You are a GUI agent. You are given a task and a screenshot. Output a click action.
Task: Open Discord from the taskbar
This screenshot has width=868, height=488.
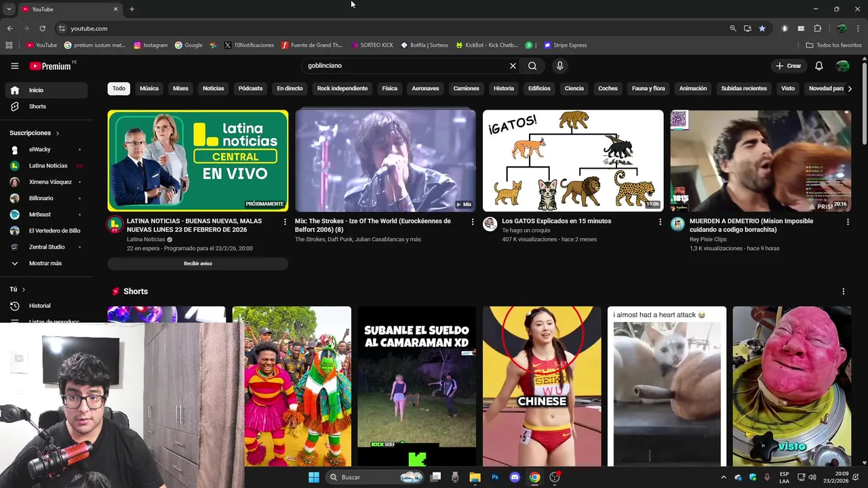(x=515, y=477)
